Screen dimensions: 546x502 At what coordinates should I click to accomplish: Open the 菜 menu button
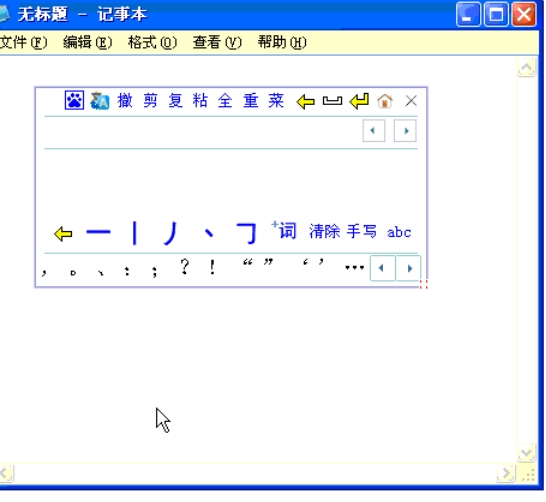(x=276, y=101)
